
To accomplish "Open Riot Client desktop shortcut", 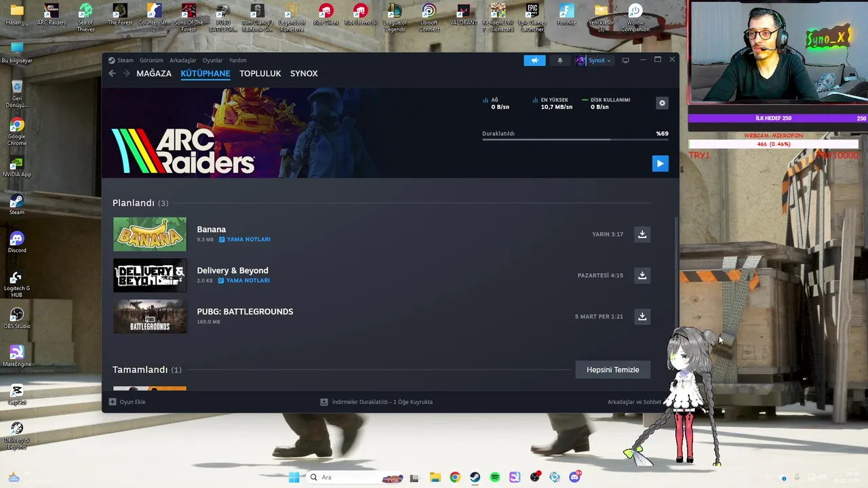I will coord(326,16).
